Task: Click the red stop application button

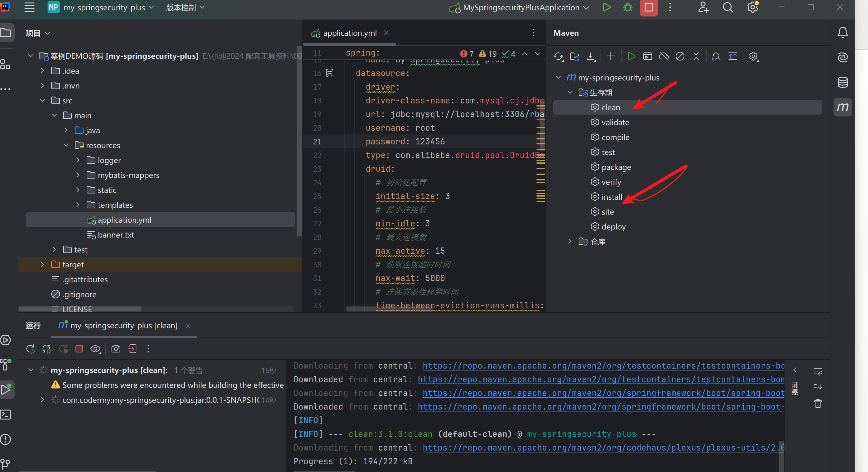Action: pyautogui.click(x=649, y=7)
